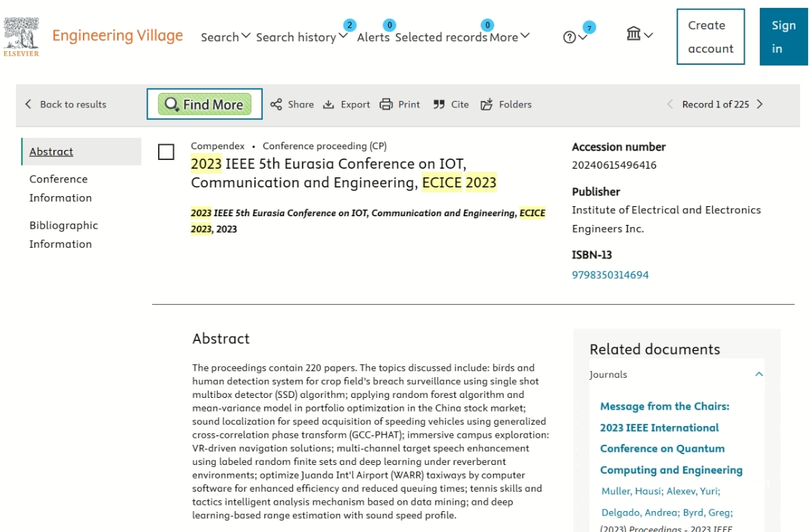The width and height of the screenshot is (811, 532).
Task: Open the Alerts page
Action: pyautogui.click(x=373, y=37)
